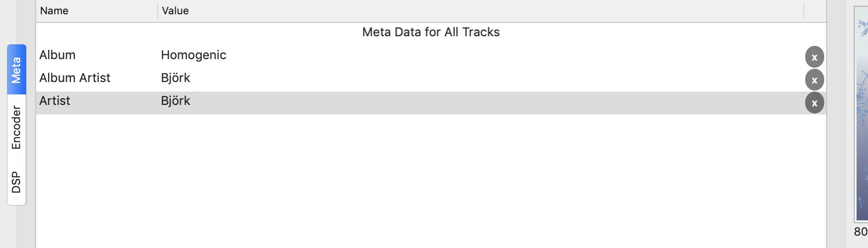
Task: Click the Björk value in Album Artist row
Action: coord(176,78)
